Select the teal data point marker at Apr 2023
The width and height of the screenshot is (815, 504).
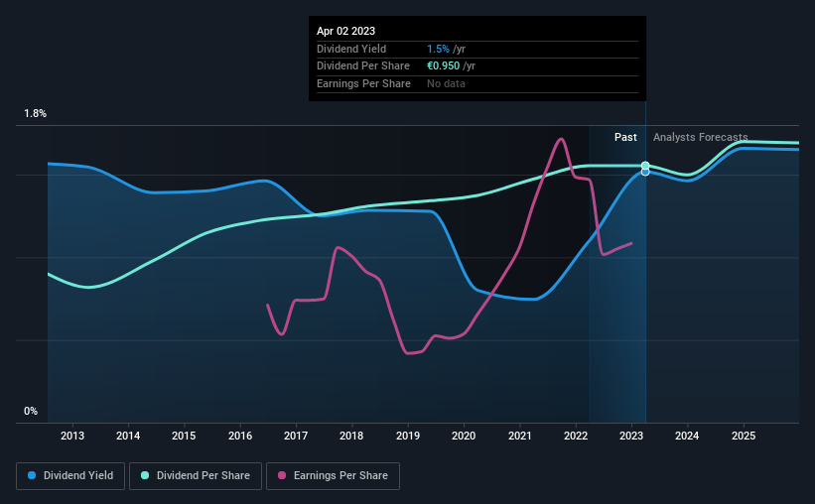(645, 166)
